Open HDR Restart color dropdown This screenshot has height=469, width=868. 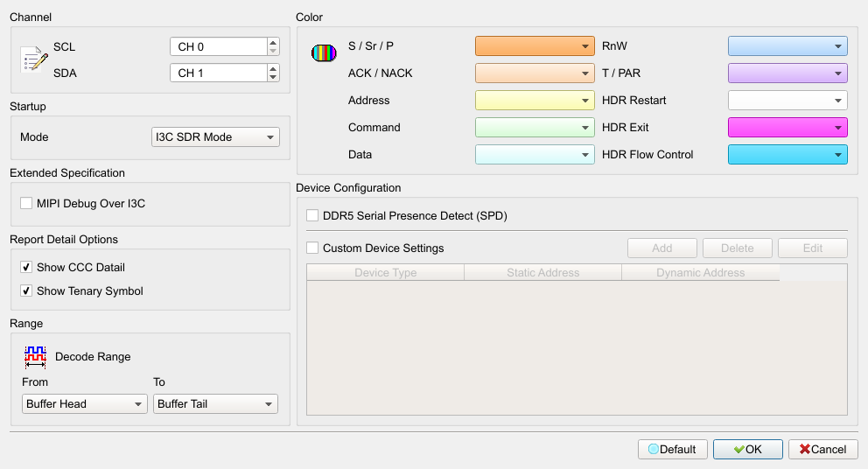787,101
